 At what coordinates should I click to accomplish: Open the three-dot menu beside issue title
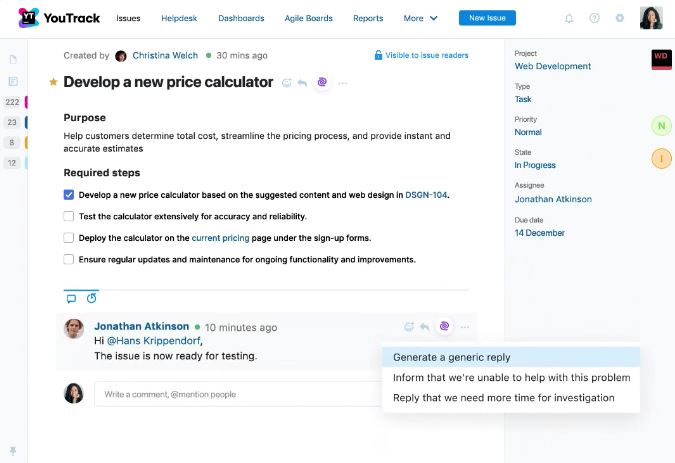coord(343,83)
